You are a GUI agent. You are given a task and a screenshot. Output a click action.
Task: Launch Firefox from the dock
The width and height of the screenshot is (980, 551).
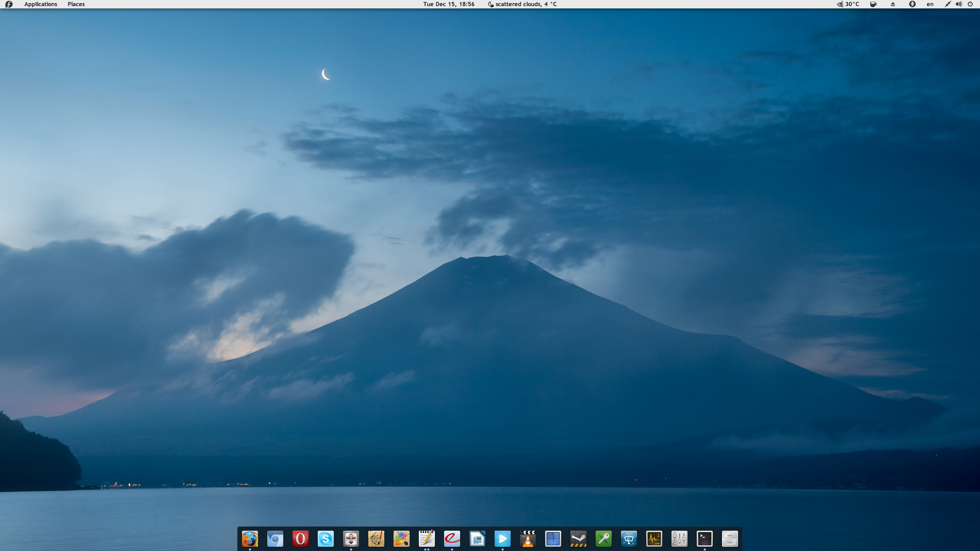[250, 539]
